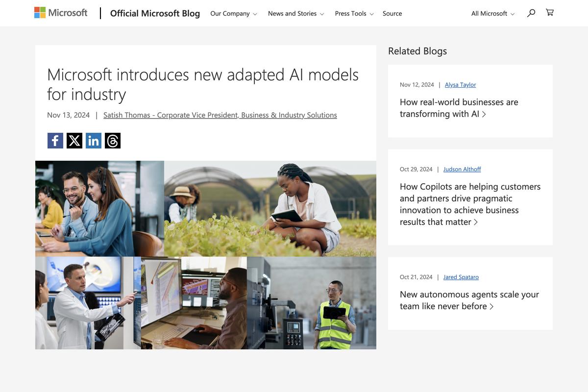The width and height of the screenshot is (588, 392).
Task: Open the shopping cart icon
Action: [x=550, y=13]
